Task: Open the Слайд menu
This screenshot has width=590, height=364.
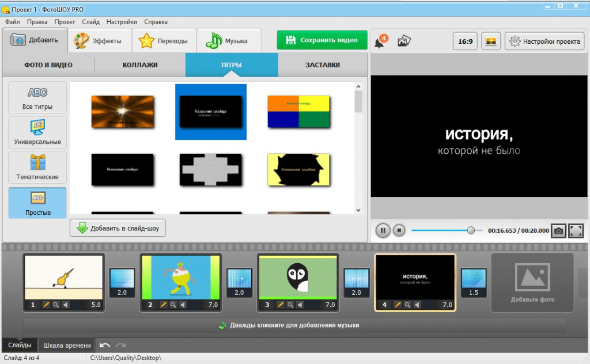Action: [90, 22]
